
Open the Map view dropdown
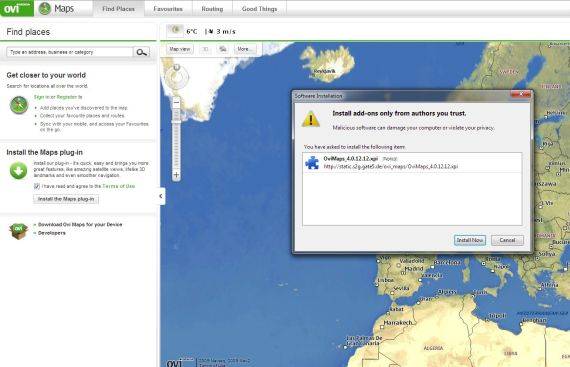coord(180,49)
